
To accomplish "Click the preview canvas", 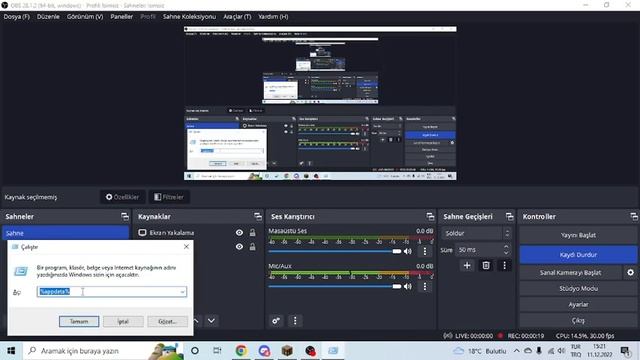I will [320, 103].
